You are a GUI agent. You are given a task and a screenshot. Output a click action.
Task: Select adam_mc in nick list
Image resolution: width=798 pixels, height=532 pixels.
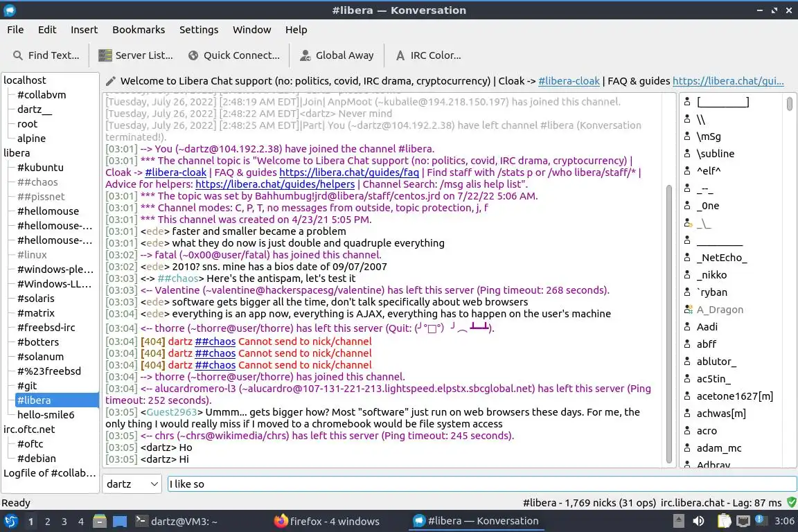pyautogui.click(x=718, y=448)
